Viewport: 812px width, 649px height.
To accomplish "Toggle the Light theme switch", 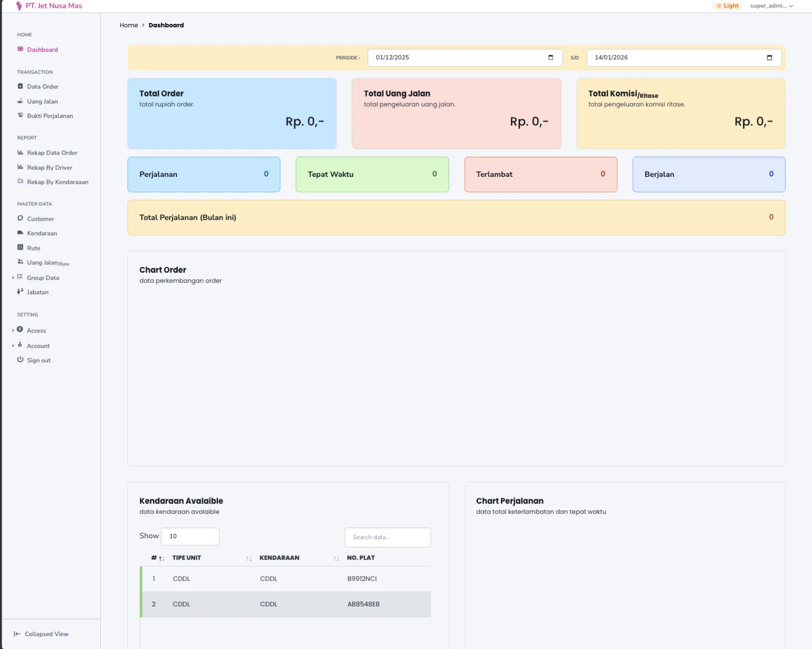I will point(727,6).
